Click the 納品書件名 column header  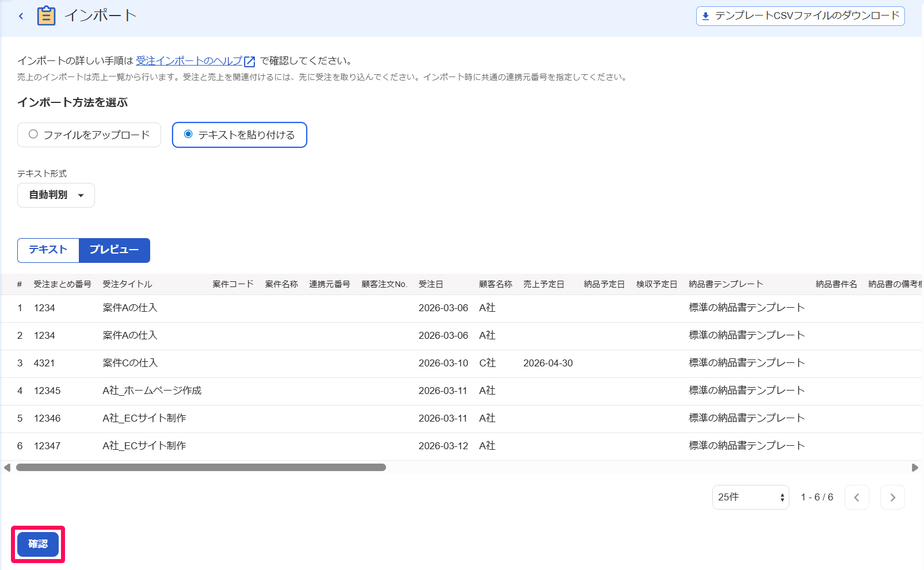coord(837,284)
